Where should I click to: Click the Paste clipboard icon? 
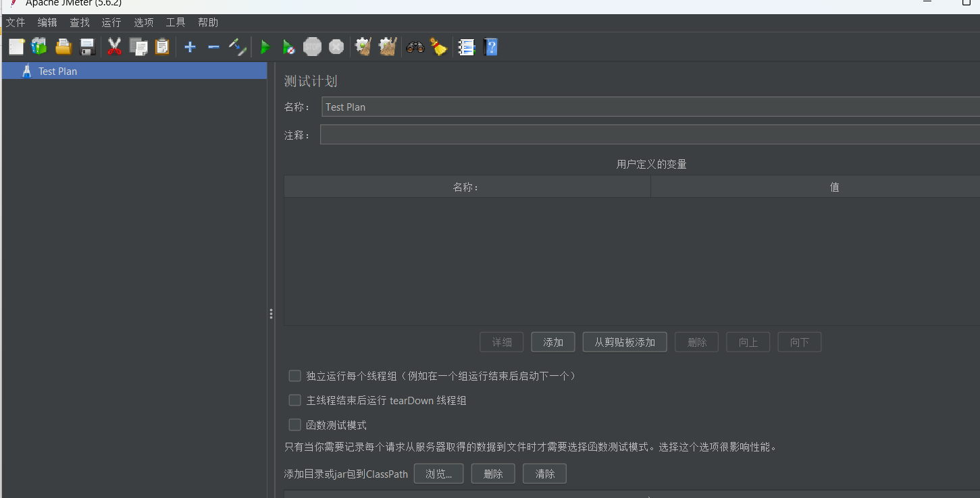(x=162, y=47)
